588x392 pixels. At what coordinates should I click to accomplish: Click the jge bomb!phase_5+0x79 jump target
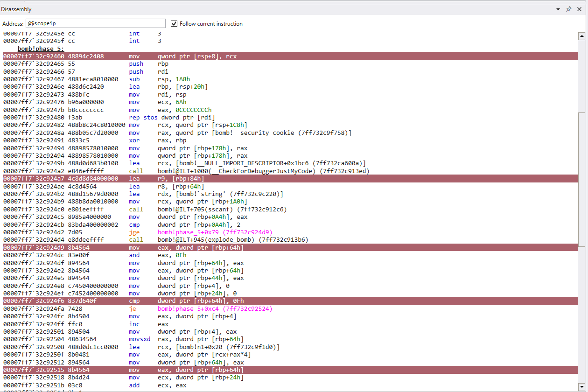pos(215,232)
